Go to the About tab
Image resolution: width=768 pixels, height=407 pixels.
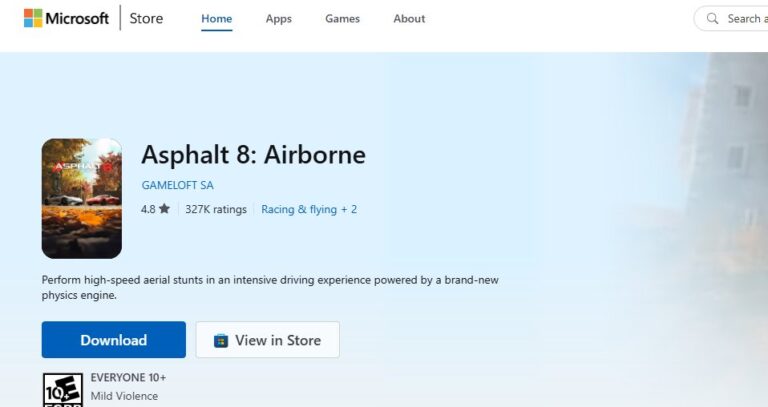click(409, 19)
